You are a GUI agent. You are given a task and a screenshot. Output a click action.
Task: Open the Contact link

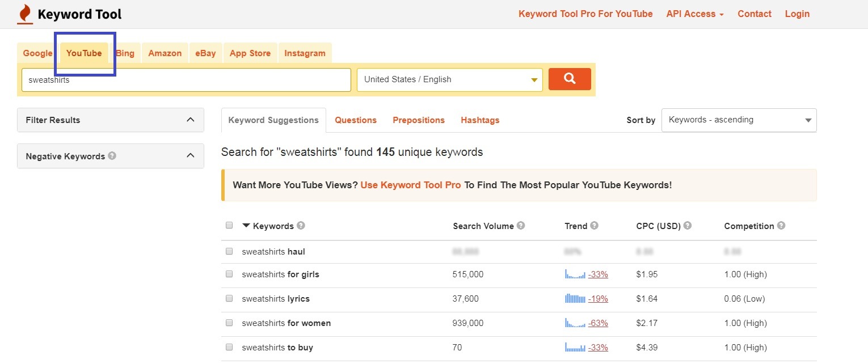tap(755, 14)
